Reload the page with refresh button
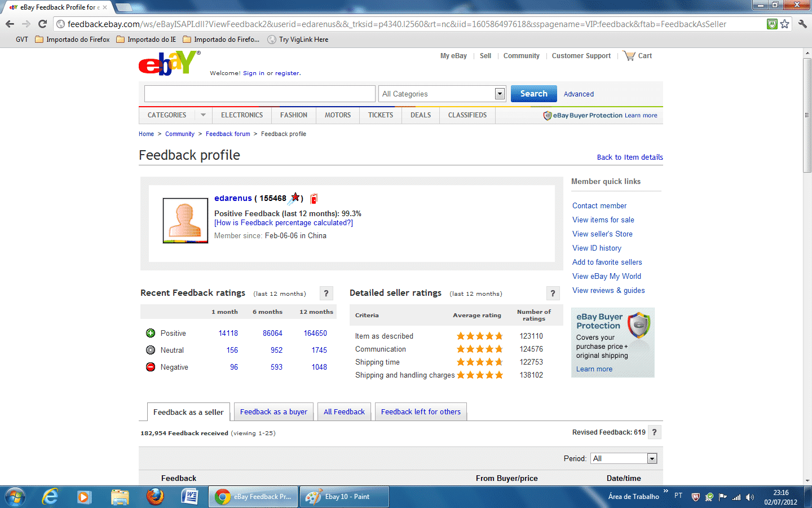Viewport: 812px width, 508px height. click(42, 24)
